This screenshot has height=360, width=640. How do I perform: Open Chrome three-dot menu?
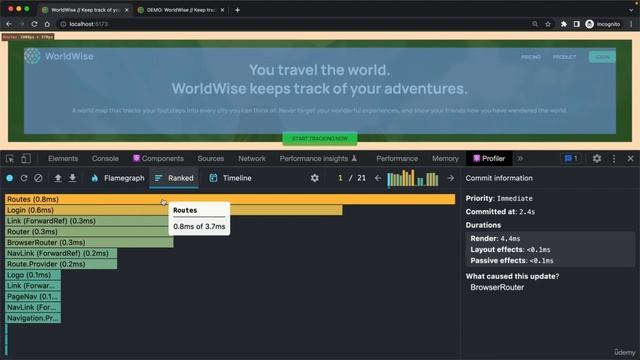(631, 24)
